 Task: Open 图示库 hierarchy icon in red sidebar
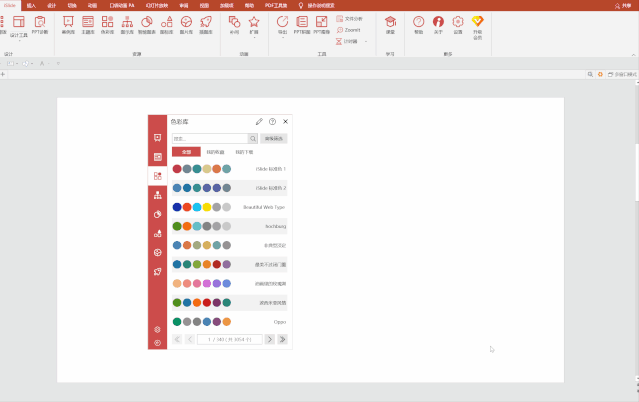click(x=158, y=195)
